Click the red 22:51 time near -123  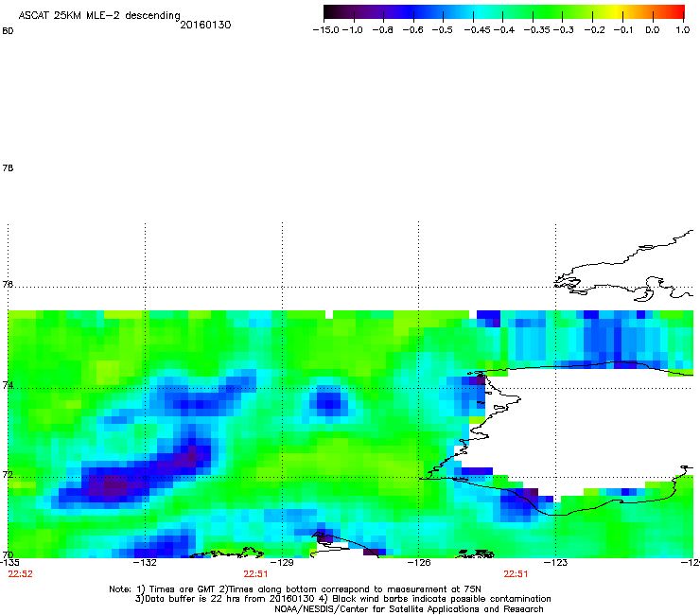pos(516,574)
